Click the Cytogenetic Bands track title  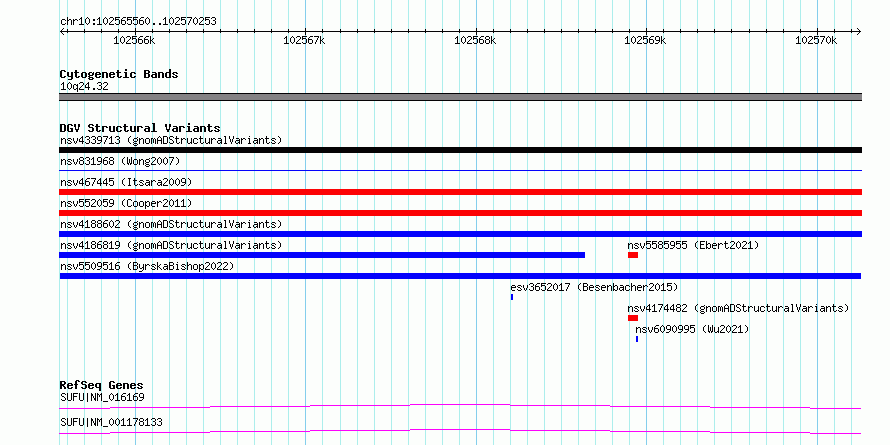click(x=119, y=74)
